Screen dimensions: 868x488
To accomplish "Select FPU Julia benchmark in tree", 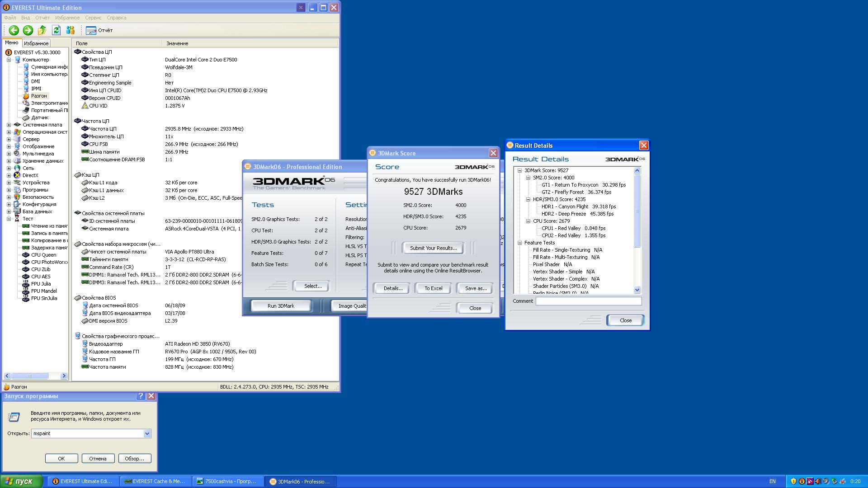I will click(41, 284).
